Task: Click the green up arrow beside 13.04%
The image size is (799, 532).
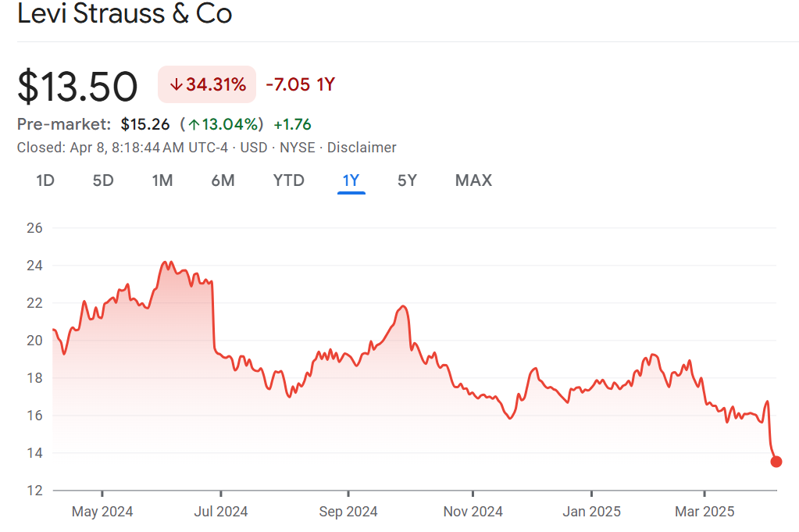Action: (x=192, y=124)
